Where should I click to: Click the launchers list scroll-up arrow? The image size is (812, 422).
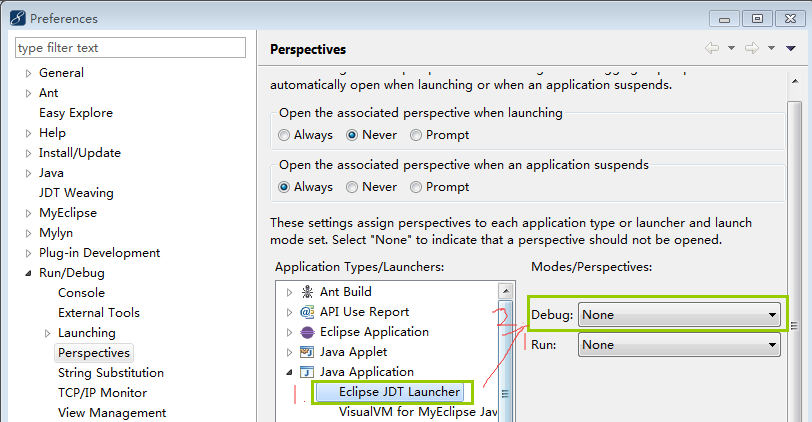tap(505, 290)
